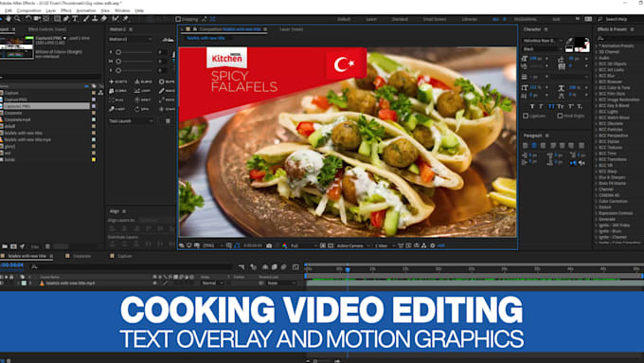The width and height of the screenshot is (644, 363).
Task: Click the Motion 2 Null button
Action: (x=117, y=100)
